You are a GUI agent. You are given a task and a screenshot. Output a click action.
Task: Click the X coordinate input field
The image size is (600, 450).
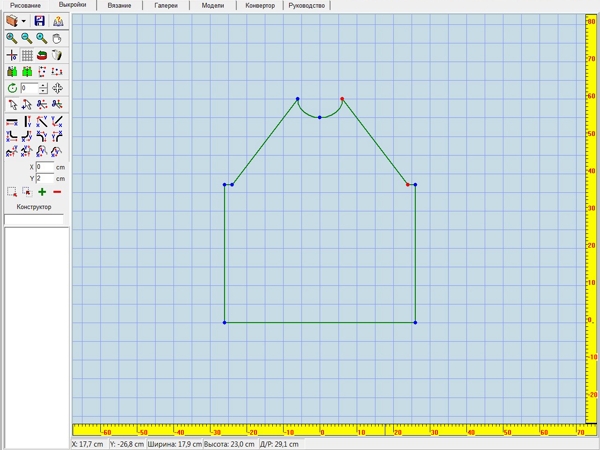(x=45, y=167)
